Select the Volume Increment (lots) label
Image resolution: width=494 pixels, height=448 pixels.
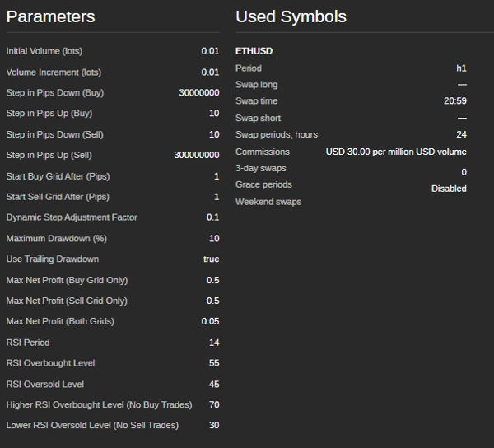click(x=54, y=72)
